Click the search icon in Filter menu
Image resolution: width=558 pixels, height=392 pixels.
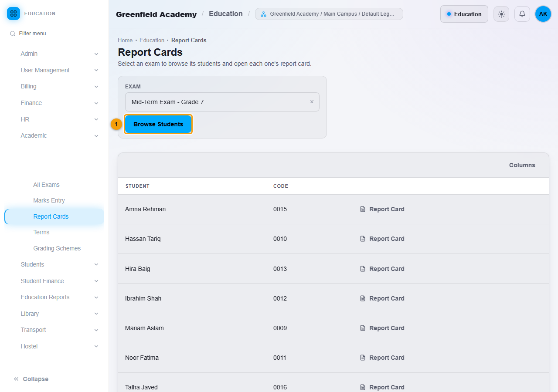(13, 34)
